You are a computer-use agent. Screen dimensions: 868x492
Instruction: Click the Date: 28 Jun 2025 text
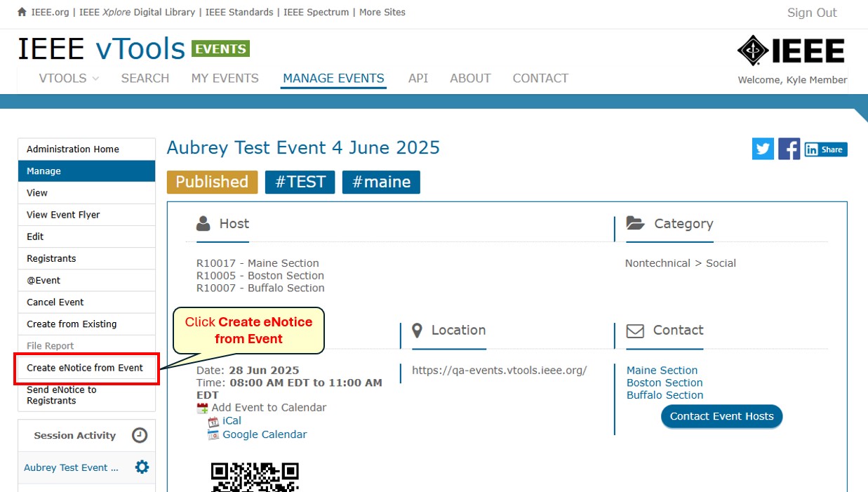click(248, 371)
